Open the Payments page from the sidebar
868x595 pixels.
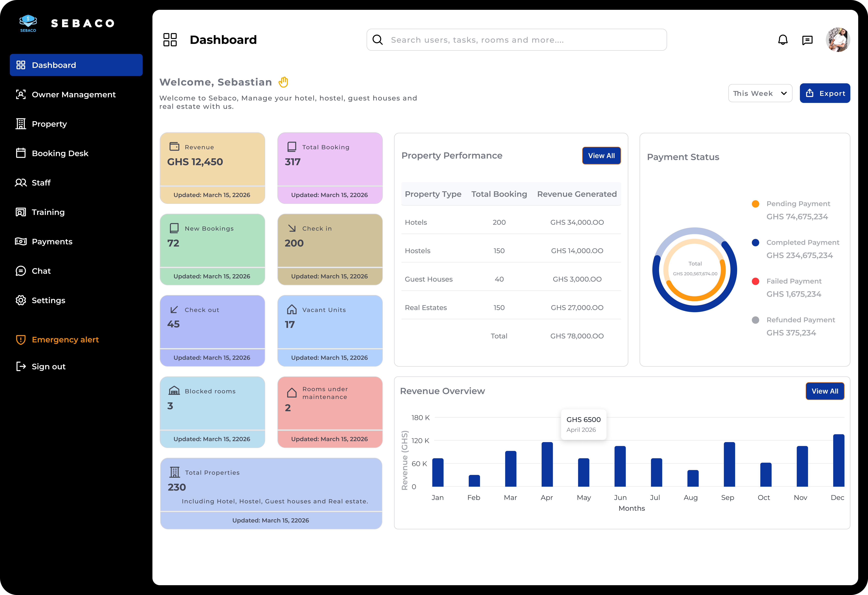(52, 242)
